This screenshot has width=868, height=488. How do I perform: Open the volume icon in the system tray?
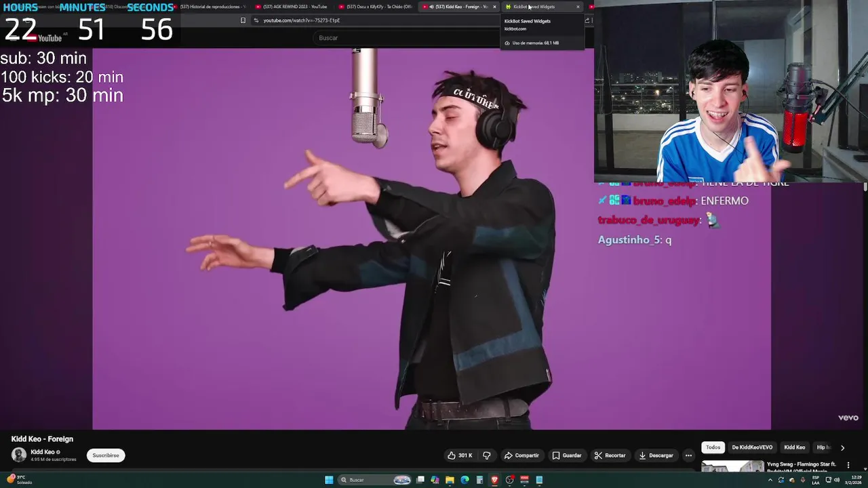tap(835, 480)
